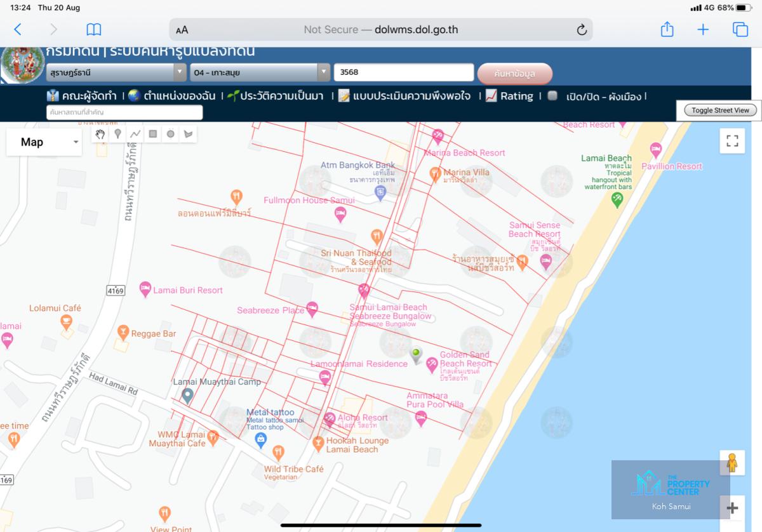Click ลอนดอนแฟร์มีลีบาร์ restaurant pin
This screenshot has width=762, height=532.
[236, 197]
